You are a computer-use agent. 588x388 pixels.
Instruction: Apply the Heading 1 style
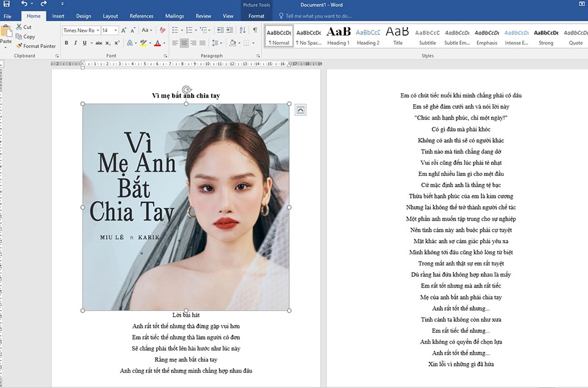pyautogui.click(x=338, y=36)
